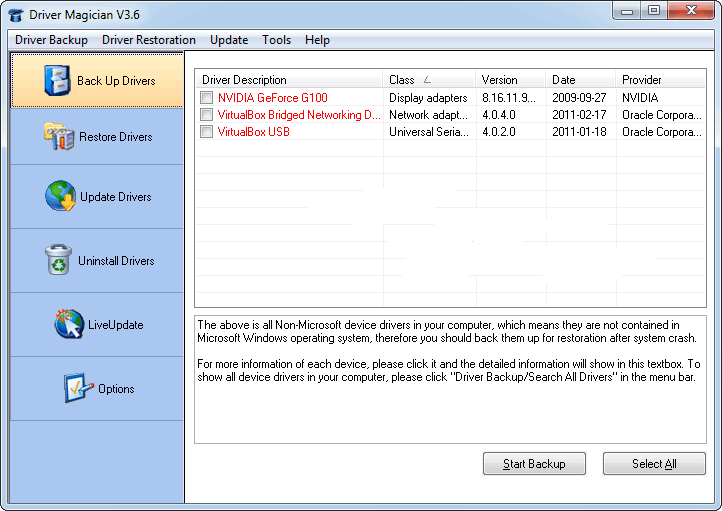Click the Display adapters class cell

428,98
